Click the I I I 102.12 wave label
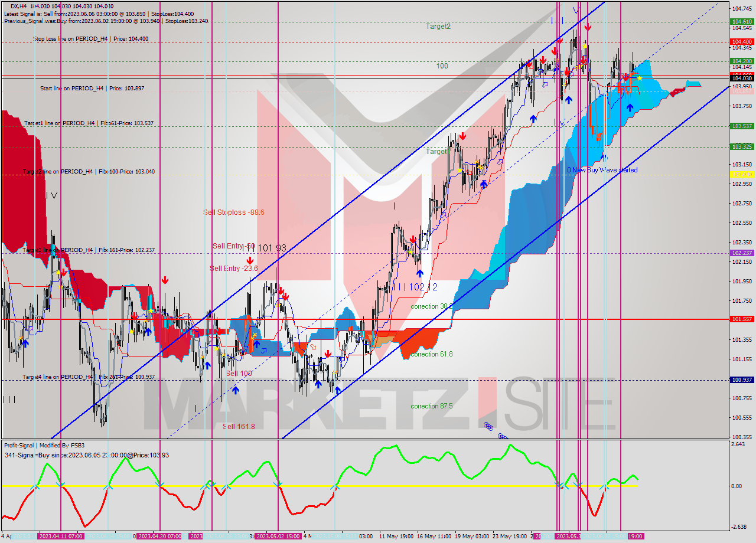This screenshot has width=756, height=543. 416,286
